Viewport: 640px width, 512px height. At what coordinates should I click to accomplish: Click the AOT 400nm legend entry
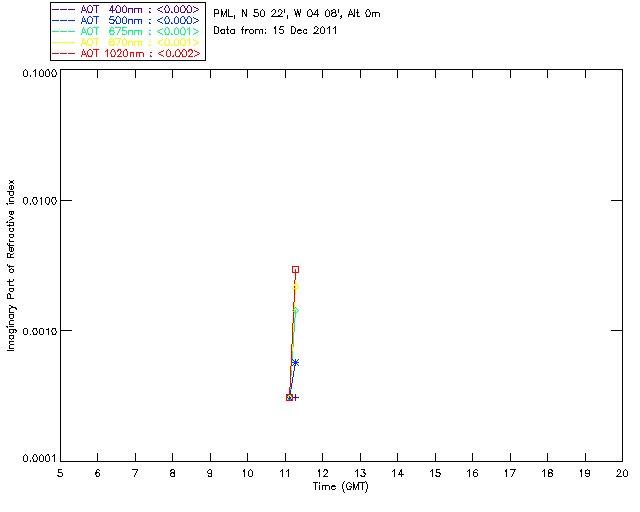126,9
